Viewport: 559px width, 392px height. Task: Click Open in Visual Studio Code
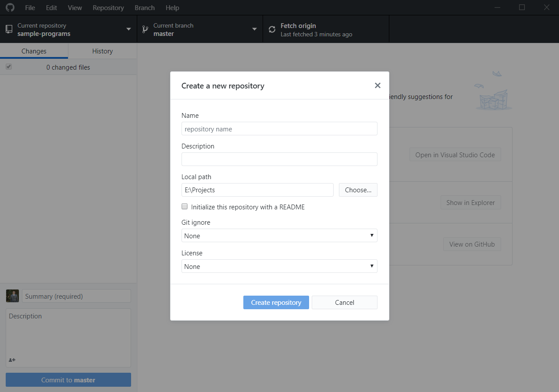455,154
